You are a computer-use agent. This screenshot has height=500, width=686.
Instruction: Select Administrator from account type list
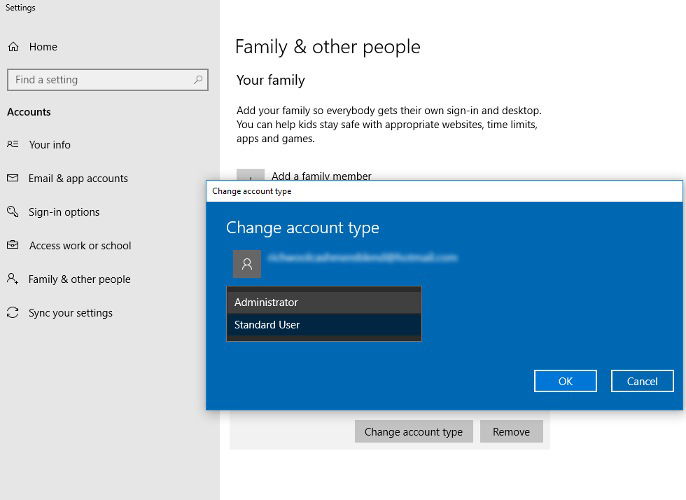point(324,302)
